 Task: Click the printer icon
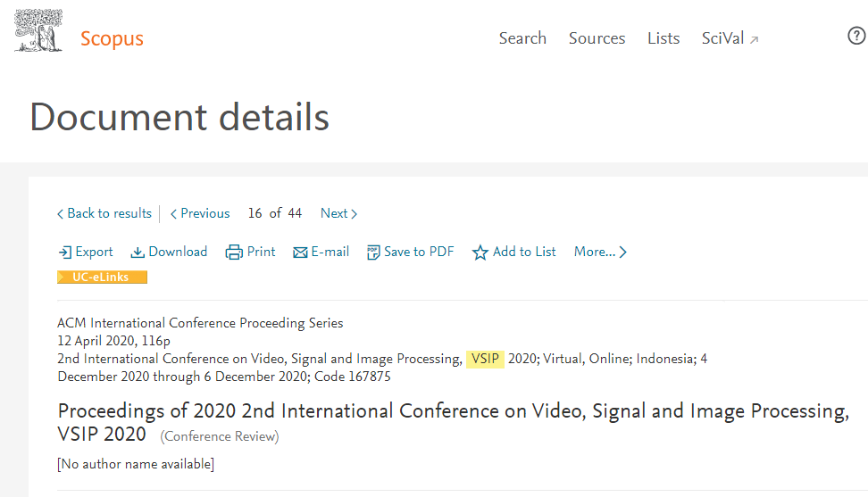click(234, 253)
